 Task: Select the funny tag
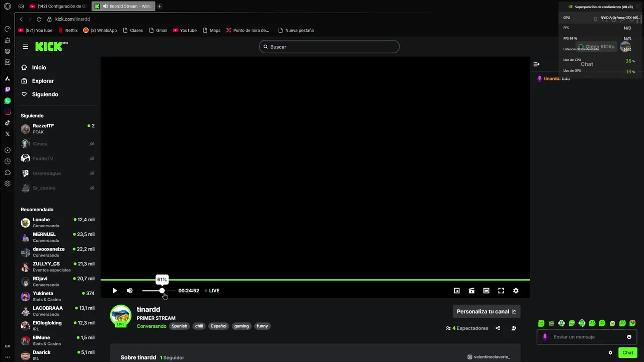(262, 326)
